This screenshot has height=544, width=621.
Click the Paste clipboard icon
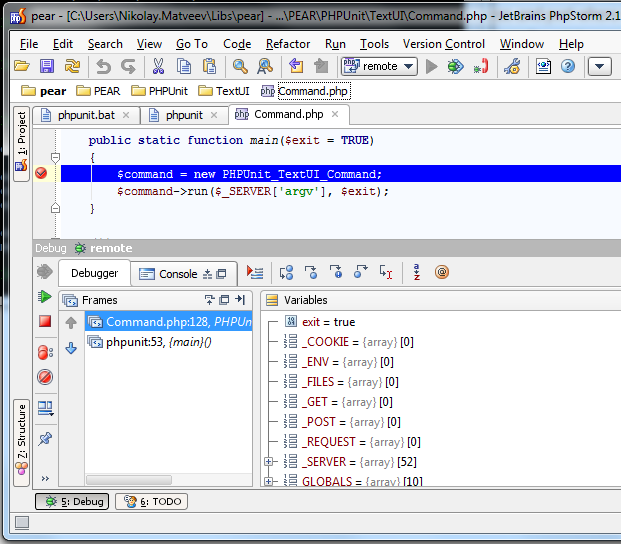click(210, 66)
